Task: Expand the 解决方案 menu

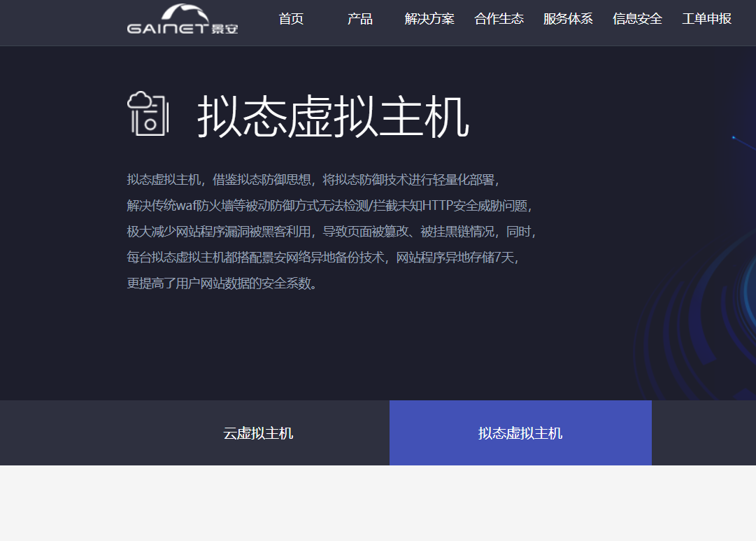Action: [429, 19]
